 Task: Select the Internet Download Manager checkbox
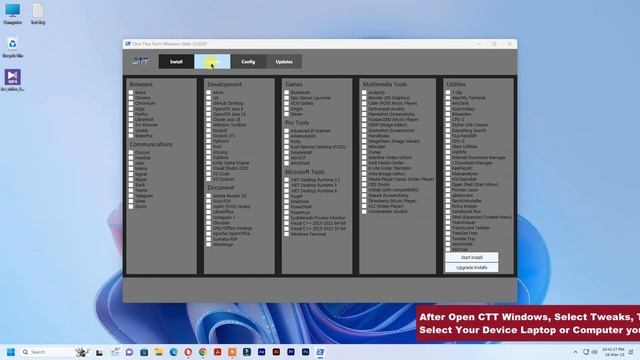[448, 158]
